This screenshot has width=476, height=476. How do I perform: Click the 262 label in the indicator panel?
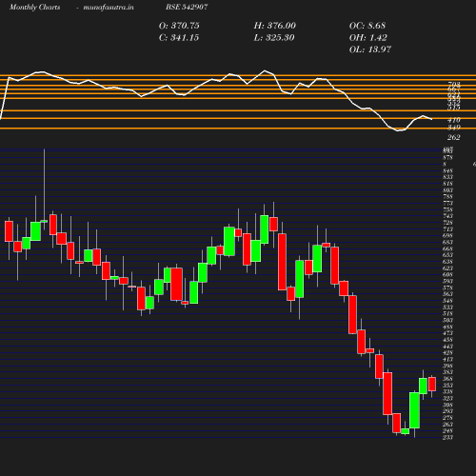tap(454, 137)
